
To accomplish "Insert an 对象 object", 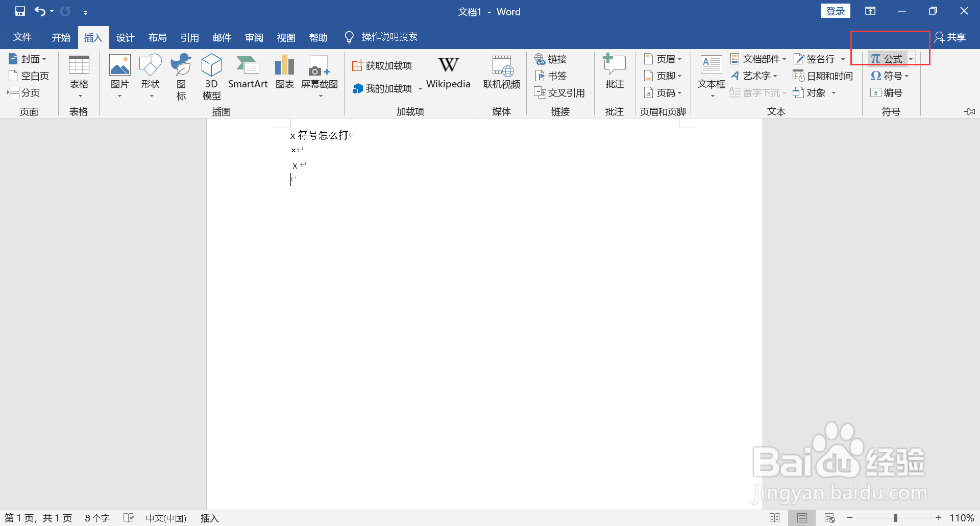I will coord(810,93).
